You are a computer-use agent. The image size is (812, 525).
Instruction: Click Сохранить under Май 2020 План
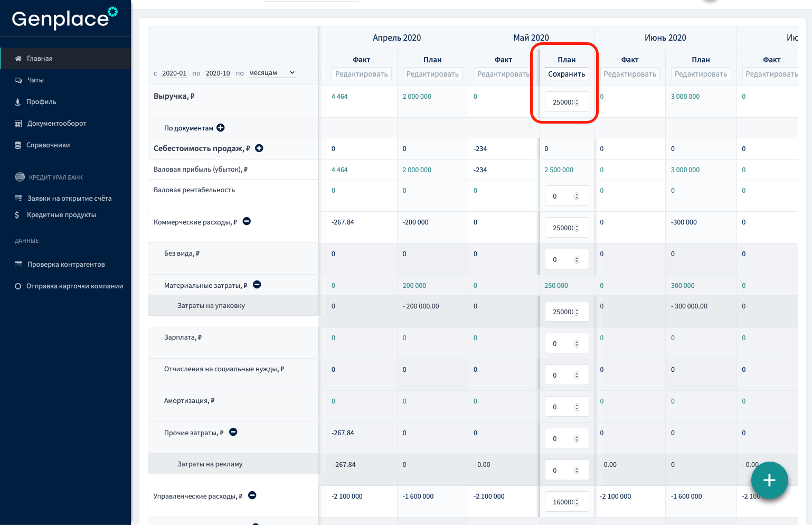pyautogui.click(x=566, y=74)
